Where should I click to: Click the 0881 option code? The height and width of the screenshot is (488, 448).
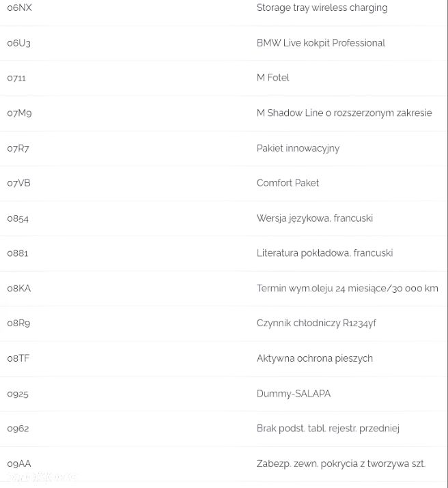point(18,253)
